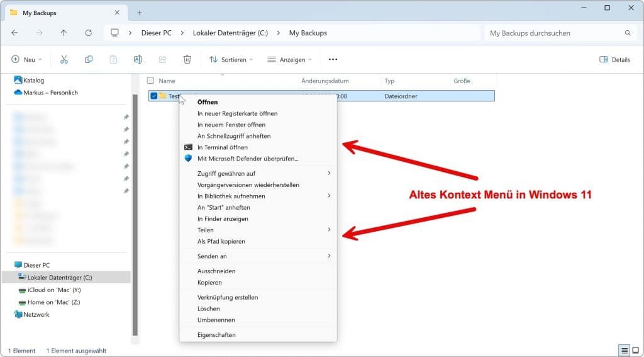The height and width of the screenshot is (357, 644).
Task: Select Dieser PC in navigation pane
Action: click(32, 265)
